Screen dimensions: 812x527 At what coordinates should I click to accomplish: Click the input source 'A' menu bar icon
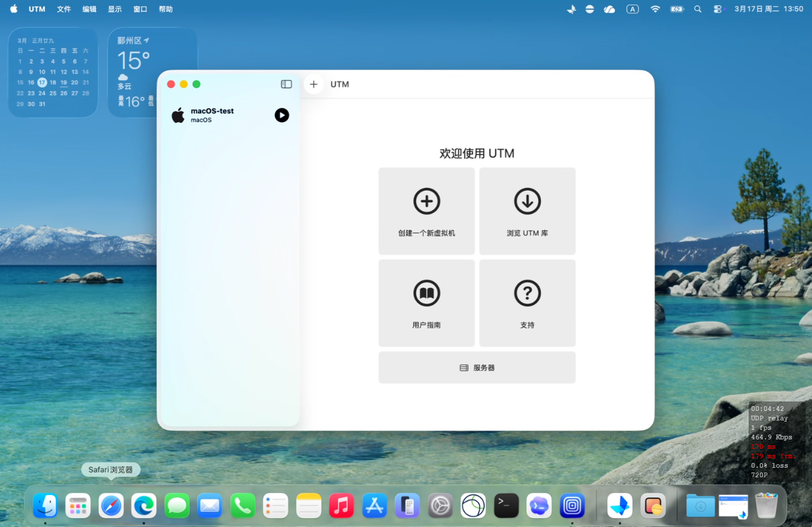pos(633,9)
